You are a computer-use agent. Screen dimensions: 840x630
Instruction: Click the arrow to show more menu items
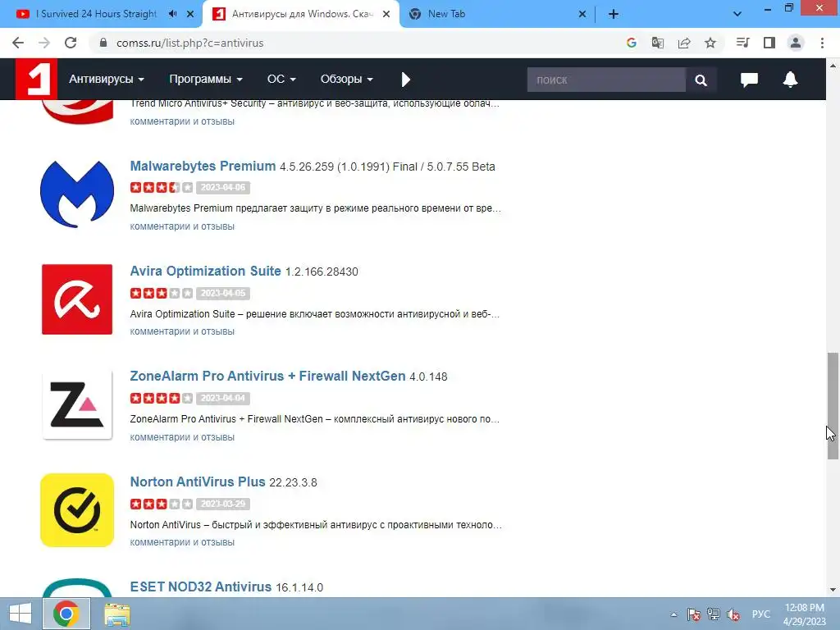coord(405,80)
